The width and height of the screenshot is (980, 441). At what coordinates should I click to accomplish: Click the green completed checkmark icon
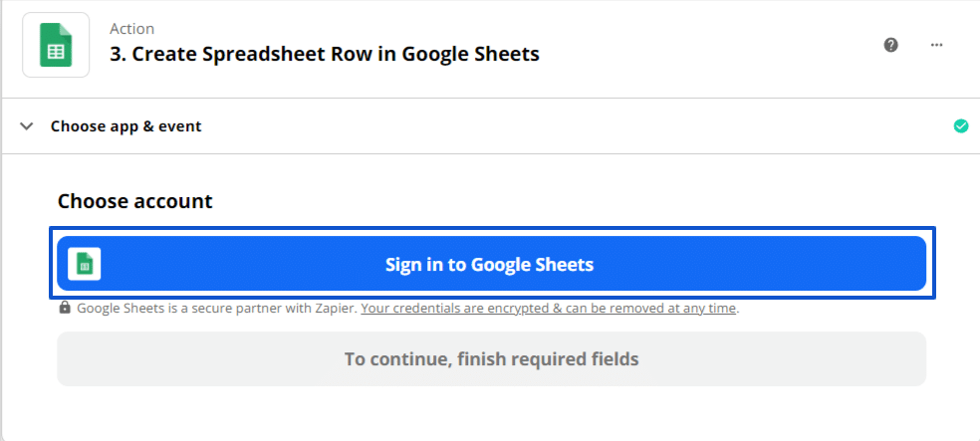961,126
